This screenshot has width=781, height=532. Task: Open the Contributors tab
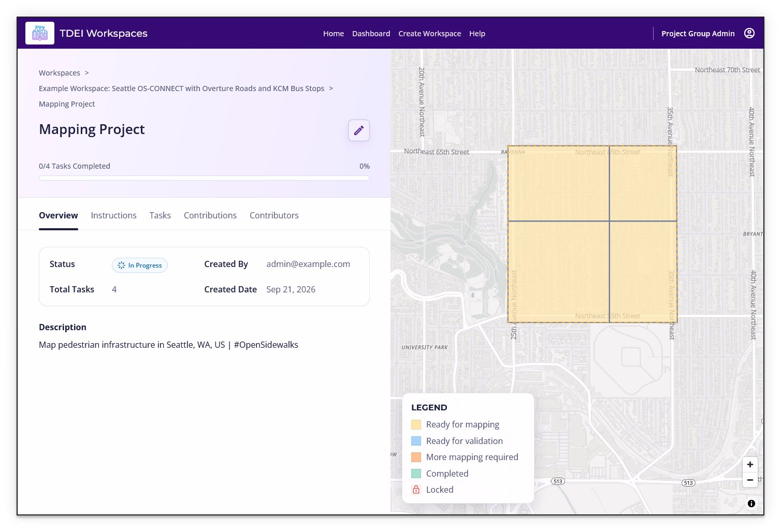[274, 215]
